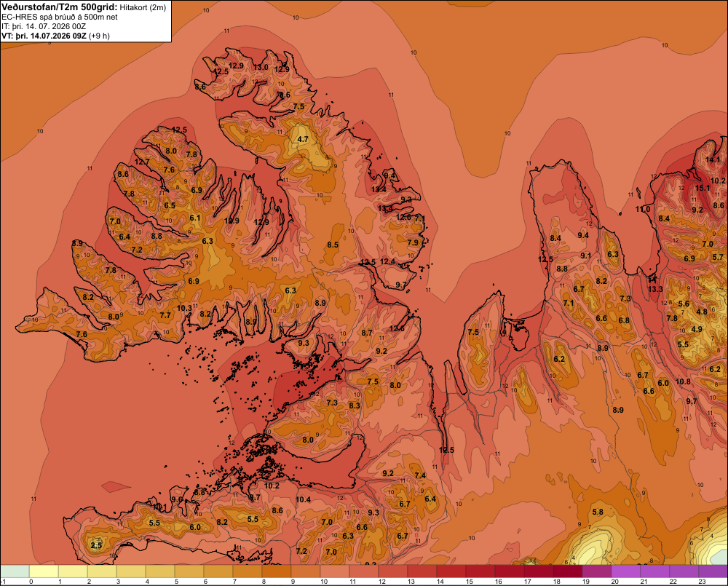Viewport: 728px width, 586px height.
Task: Click the valid time 'VT: þri. 14.07.2026 09Z'
Action: click(x=44, y=36)
